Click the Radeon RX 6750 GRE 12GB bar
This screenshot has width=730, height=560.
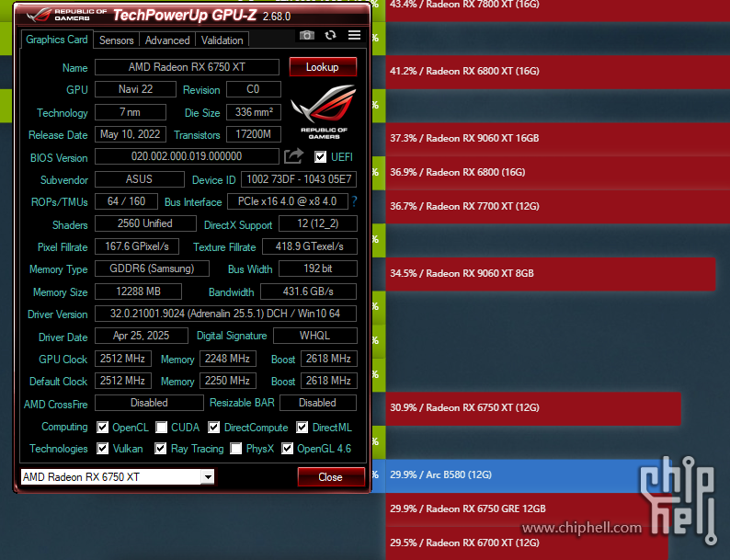[x=529, y=509]
